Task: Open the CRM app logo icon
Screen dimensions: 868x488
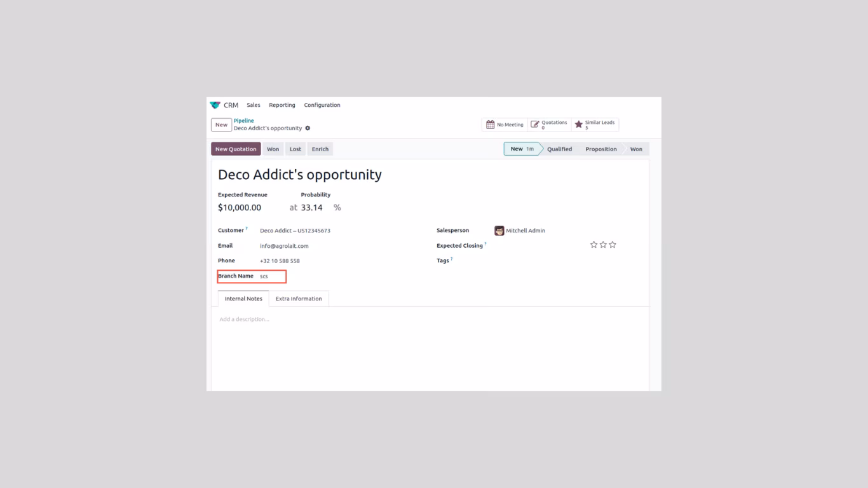Action: (x=215, y=105)
